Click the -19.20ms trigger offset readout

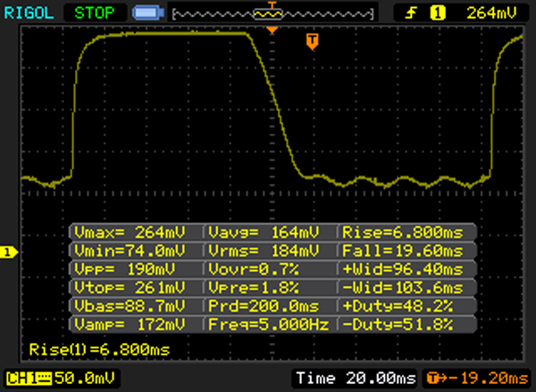click(x=482, y=379)
